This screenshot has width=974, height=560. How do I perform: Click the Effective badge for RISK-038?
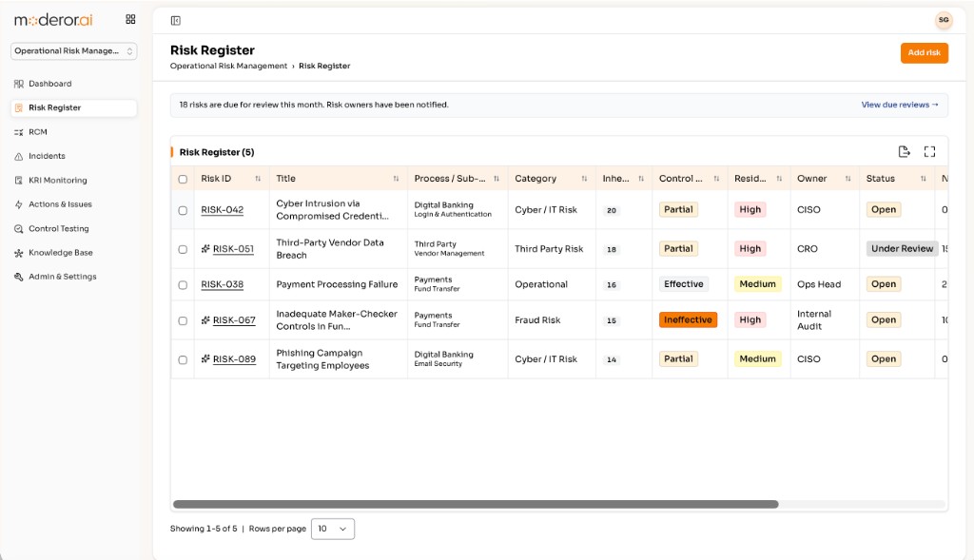683,284
